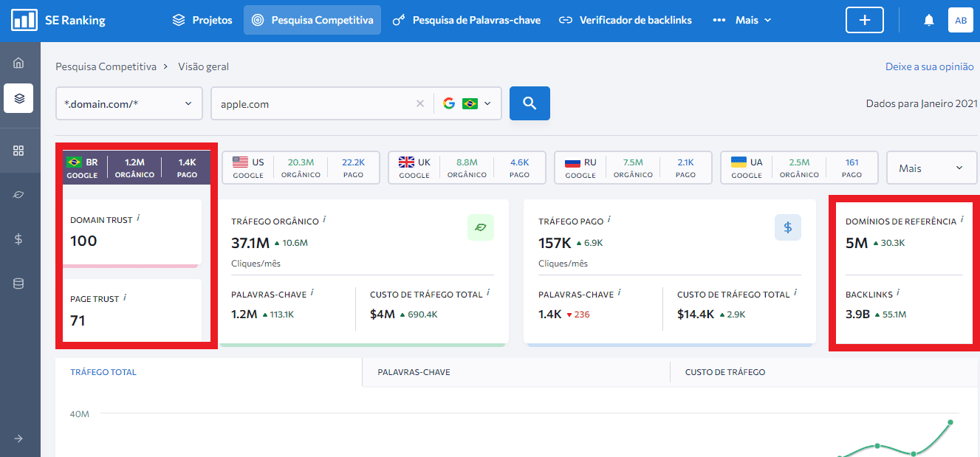The width and height of the screenshot is (980, 457).
Task: Open notifications bell
Action: (x=929, y=21)
